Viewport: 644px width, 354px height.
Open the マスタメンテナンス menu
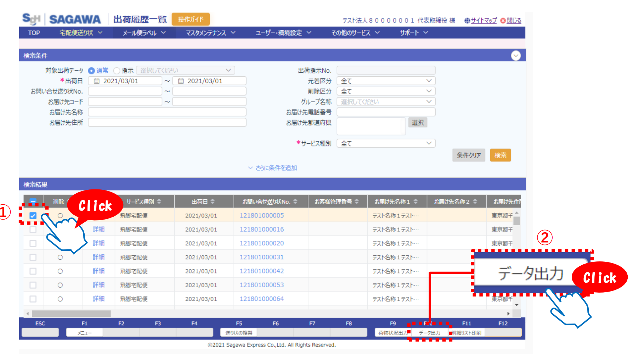pyautogui.click(x=210, y=33)
